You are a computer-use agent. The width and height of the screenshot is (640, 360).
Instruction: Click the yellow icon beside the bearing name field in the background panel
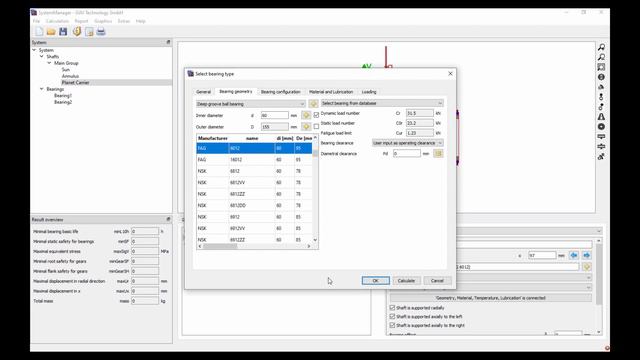point(587,267)
